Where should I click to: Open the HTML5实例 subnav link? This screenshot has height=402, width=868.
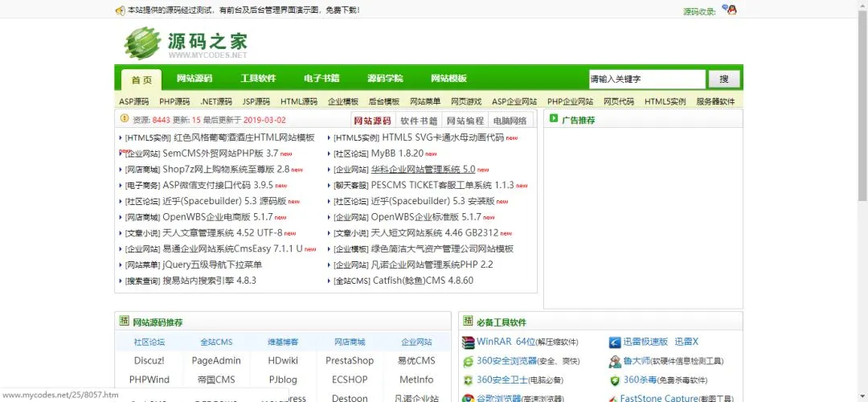pyautogui.click(x=665, y=102)
